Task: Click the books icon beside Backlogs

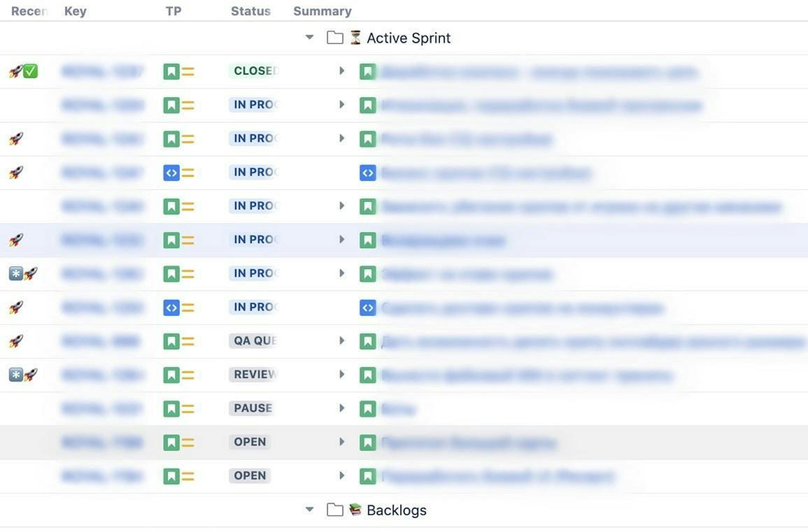Action: (x=355, y=509)
